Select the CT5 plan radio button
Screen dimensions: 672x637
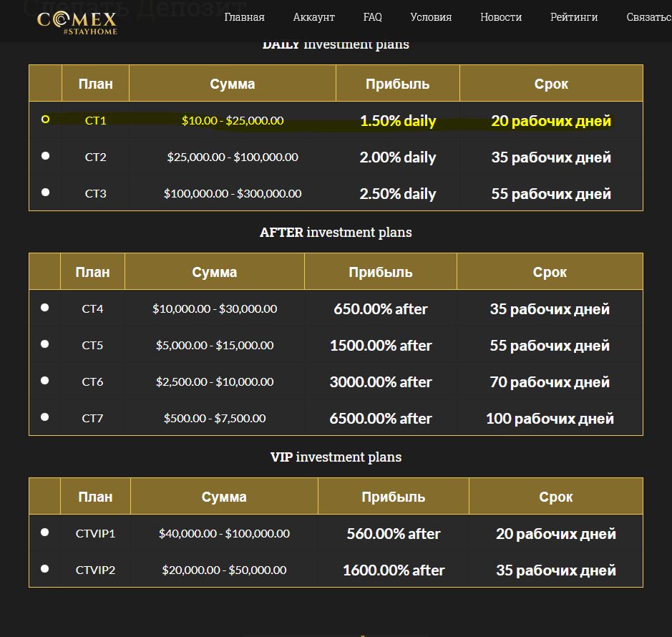tap(45, 344)
